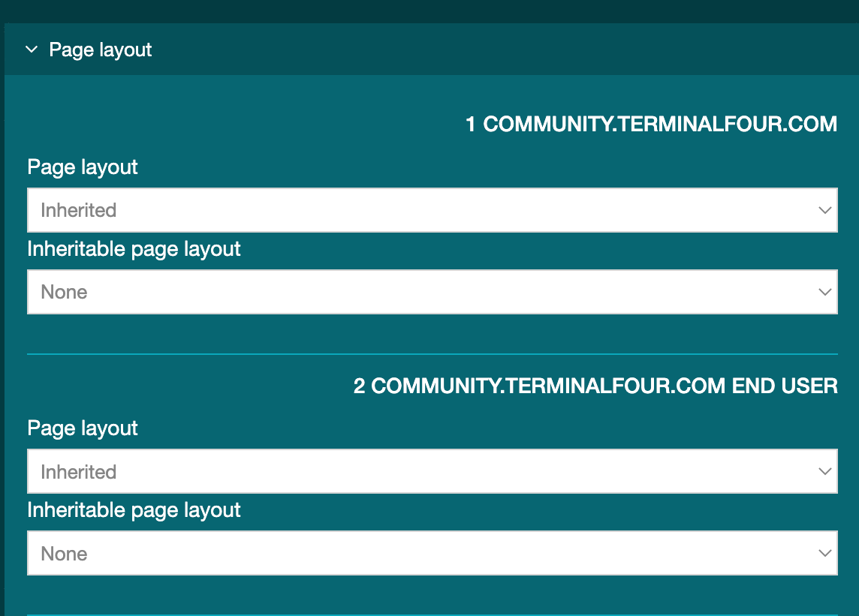Click Inheritable page layout label under first channel

[134, 249]
